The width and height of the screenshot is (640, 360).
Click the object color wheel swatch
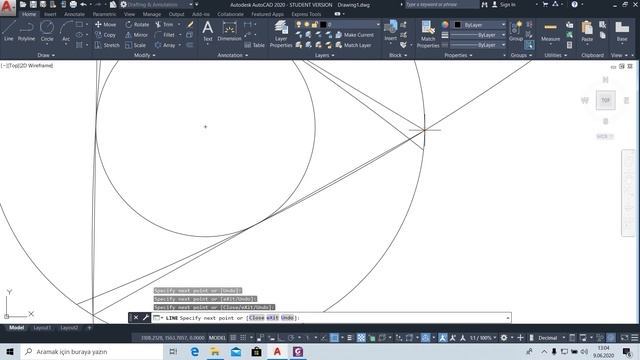coord(445,24)
